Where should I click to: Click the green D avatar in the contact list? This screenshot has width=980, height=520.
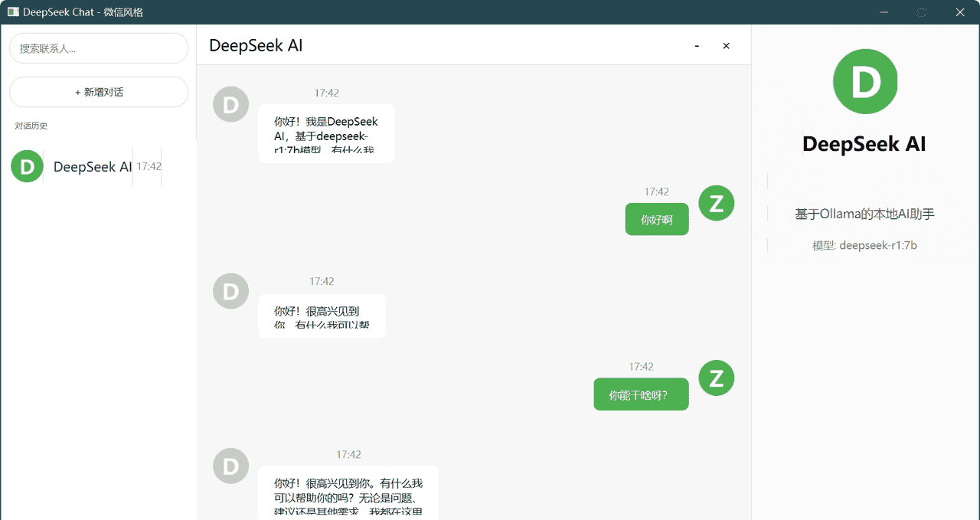point(27,166)
